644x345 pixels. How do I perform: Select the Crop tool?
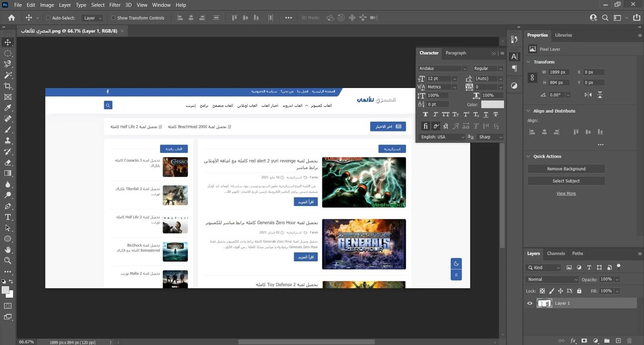[x=8, y=86]
